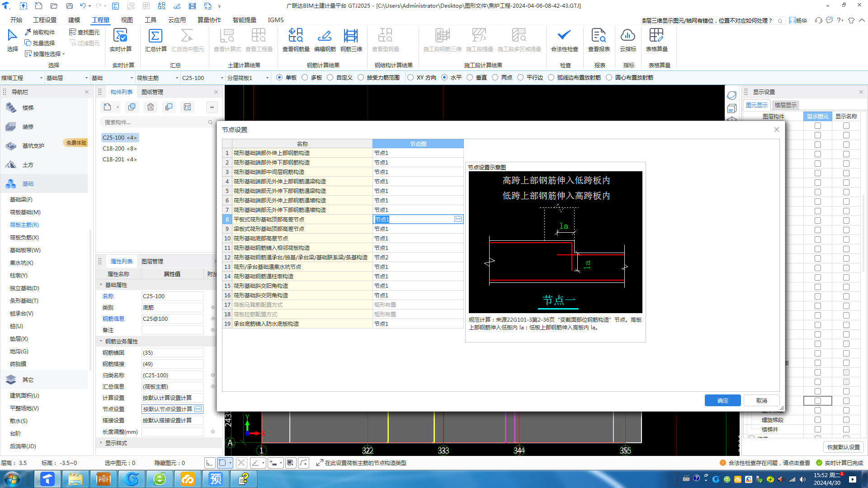Toggle 显示图元 checkbox for 螺旋梯段
Screen dimensions: 868x488
(x=818, y=420)
